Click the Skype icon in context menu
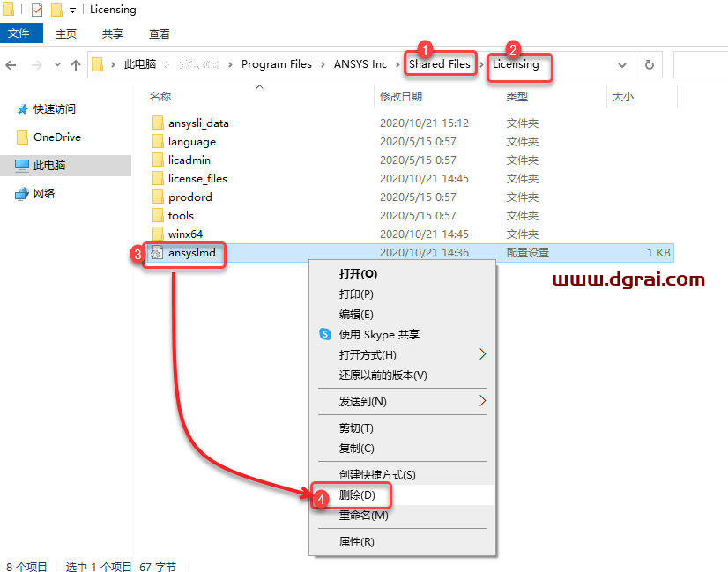The image size is (728, 572). click(325, 334)
